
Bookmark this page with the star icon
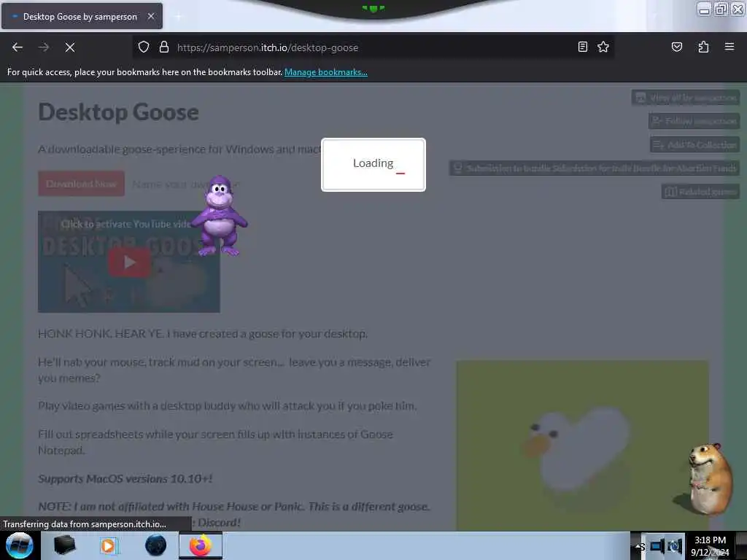click(x=603, y=47)
